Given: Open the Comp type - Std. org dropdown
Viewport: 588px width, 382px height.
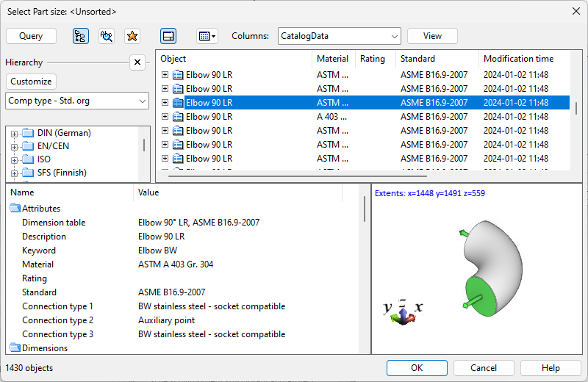Looking at the screenshot, I should point(77,101).
